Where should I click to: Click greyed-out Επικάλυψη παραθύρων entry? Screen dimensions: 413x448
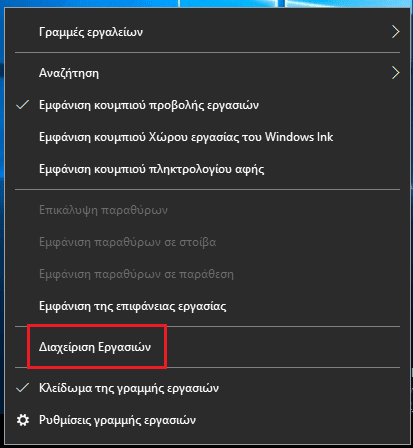[207, 210]
